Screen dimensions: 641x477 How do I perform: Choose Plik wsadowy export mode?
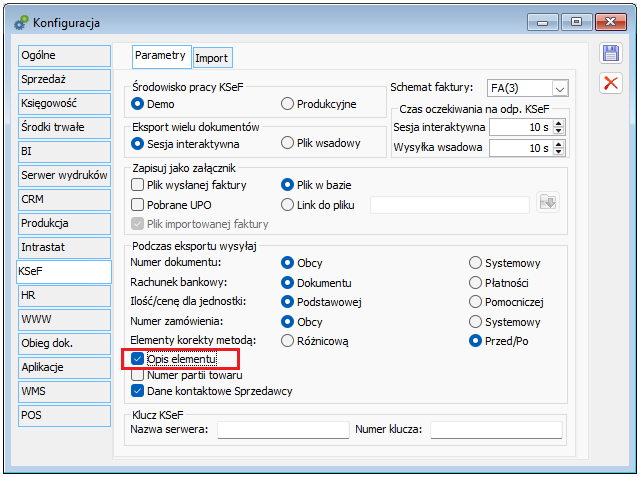coord(287,143)
